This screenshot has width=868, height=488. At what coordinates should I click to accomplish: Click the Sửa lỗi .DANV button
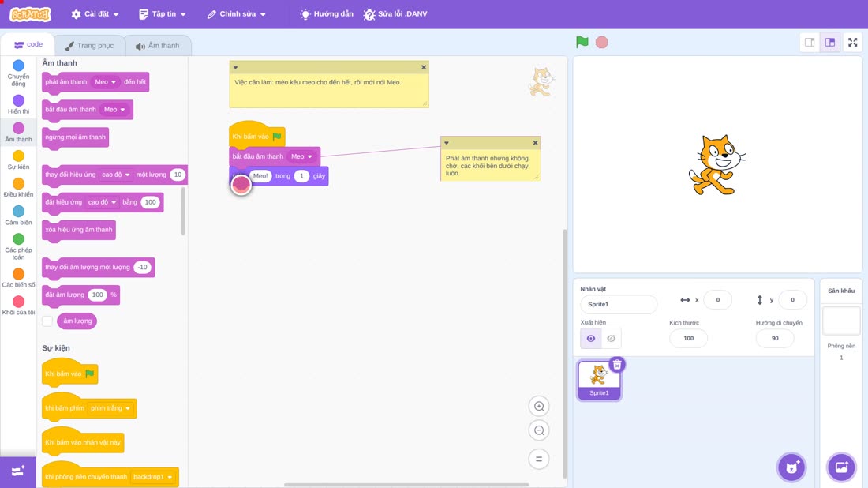point(395,14)
